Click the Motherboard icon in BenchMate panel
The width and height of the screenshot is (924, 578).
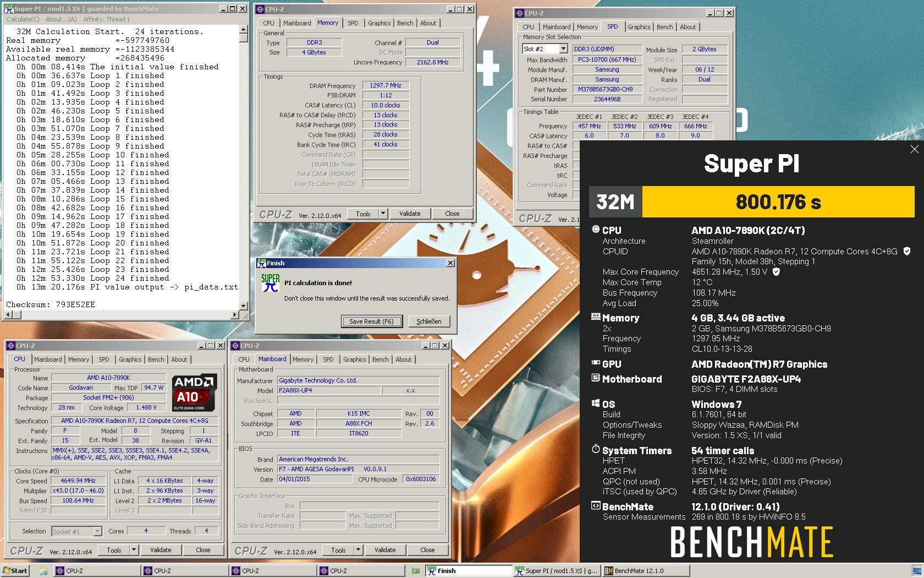point(595,378)
